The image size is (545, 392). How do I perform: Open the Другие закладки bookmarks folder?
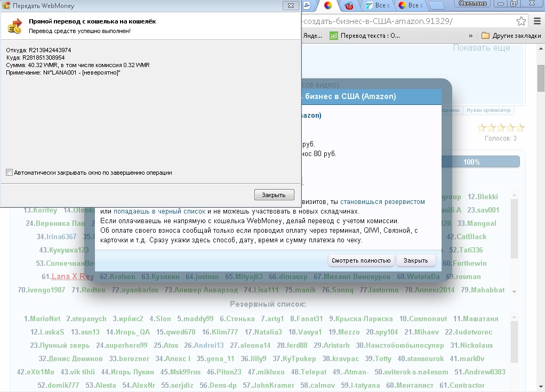(x=511, y=36)
